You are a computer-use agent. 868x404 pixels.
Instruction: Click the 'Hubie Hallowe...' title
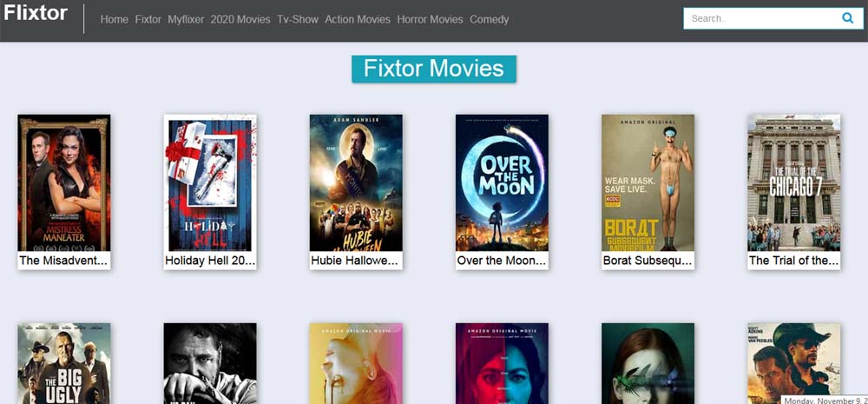[x=356, y=261]
